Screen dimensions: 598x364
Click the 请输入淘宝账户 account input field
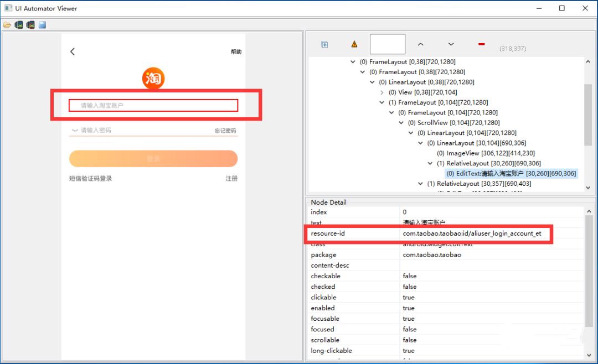[x=153, y=105]
